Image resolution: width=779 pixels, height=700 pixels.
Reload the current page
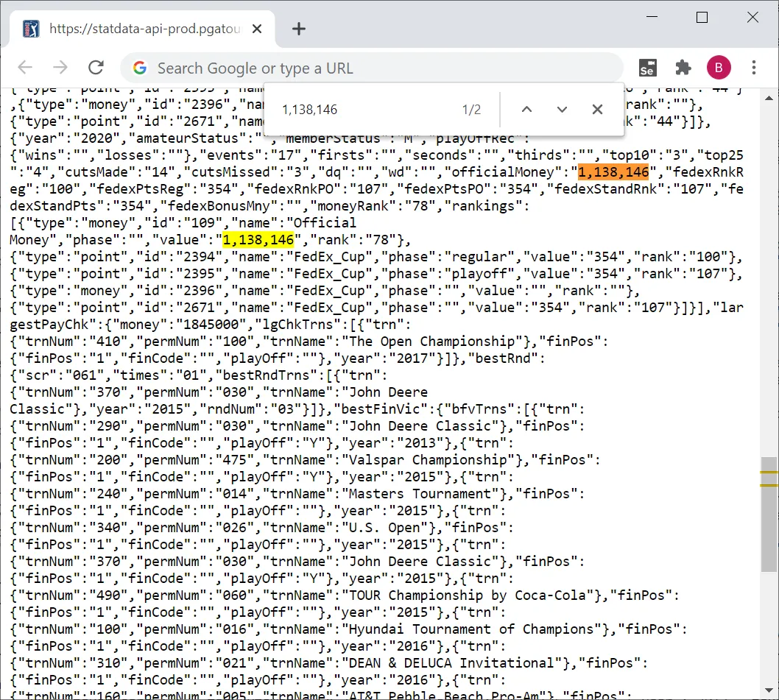pyautogui.click(x=96, y=68)
